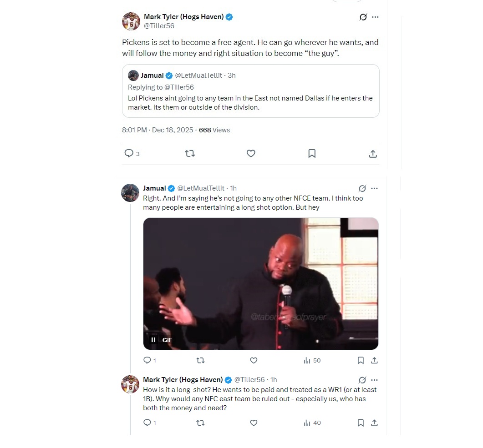Open Grok explain icon on main tweet

363,17
